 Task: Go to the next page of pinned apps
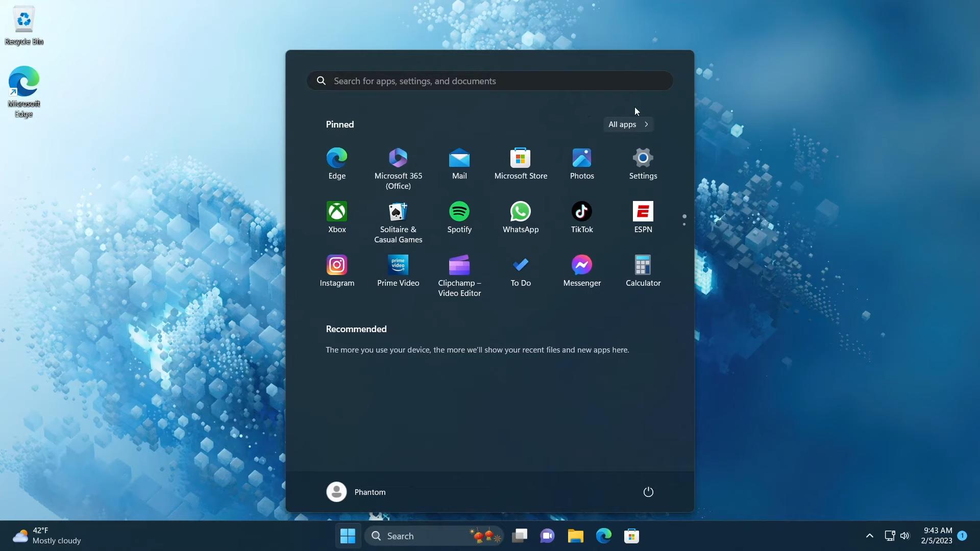[684, 224]
